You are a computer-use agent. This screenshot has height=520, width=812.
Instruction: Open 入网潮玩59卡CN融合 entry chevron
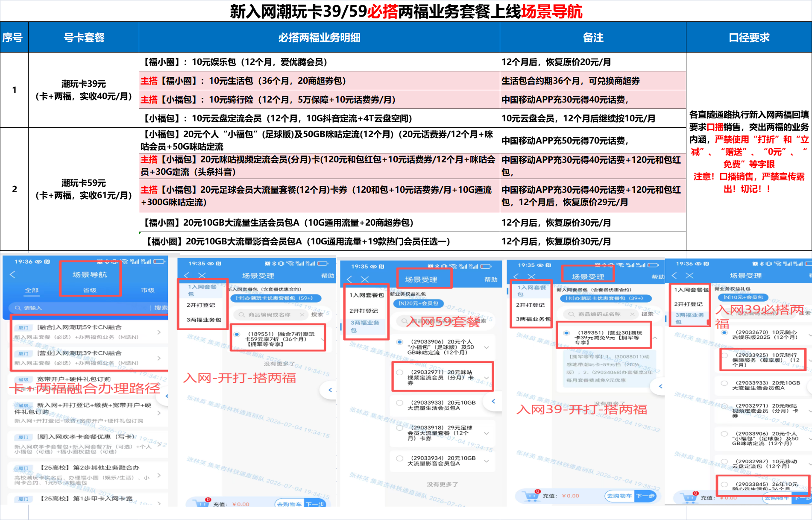click(x=159, y=332)
